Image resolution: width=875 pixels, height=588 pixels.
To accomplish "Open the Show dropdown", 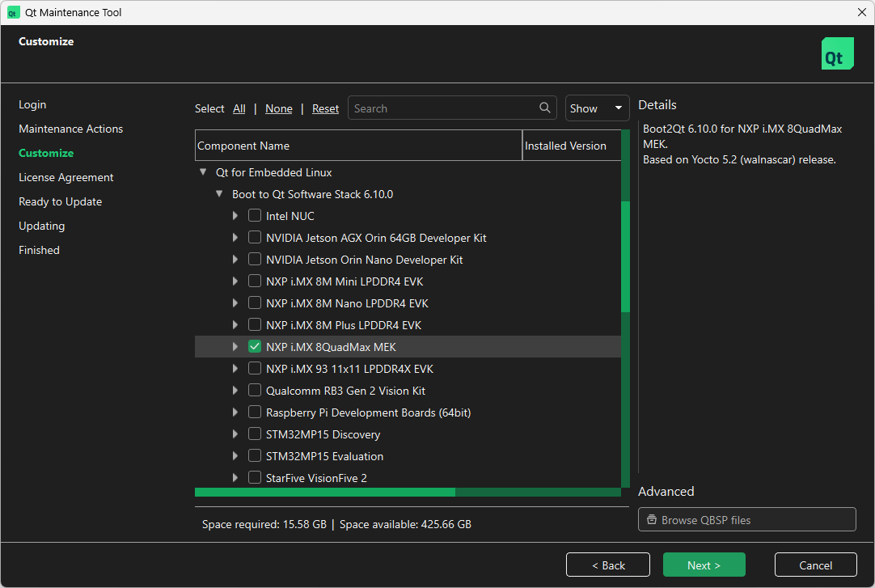I will (x=597, y=108).
